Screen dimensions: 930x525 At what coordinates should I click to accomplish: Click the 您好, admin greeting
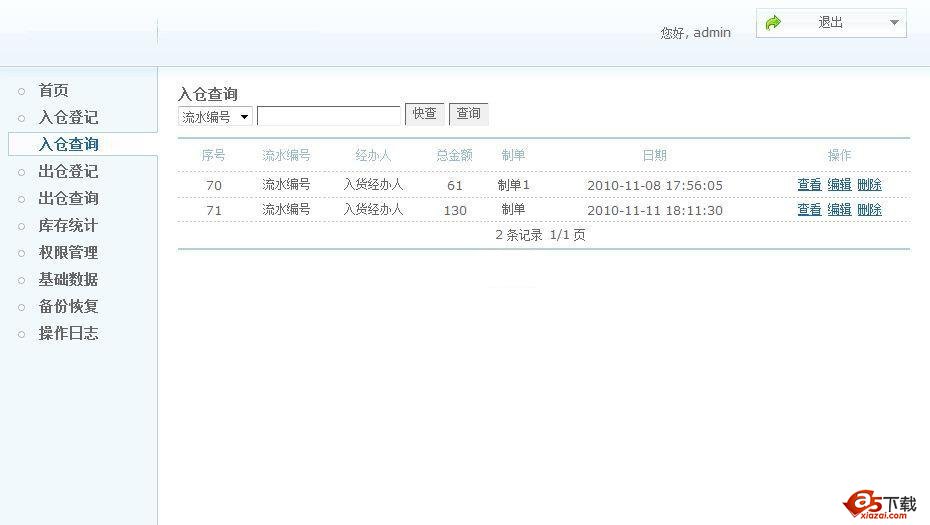(695, 33)
